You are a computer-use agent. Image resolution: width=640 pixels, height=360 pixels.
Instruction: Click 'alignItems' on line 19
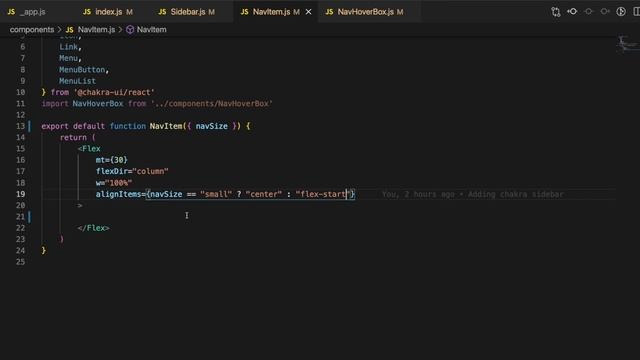point(118,194)
